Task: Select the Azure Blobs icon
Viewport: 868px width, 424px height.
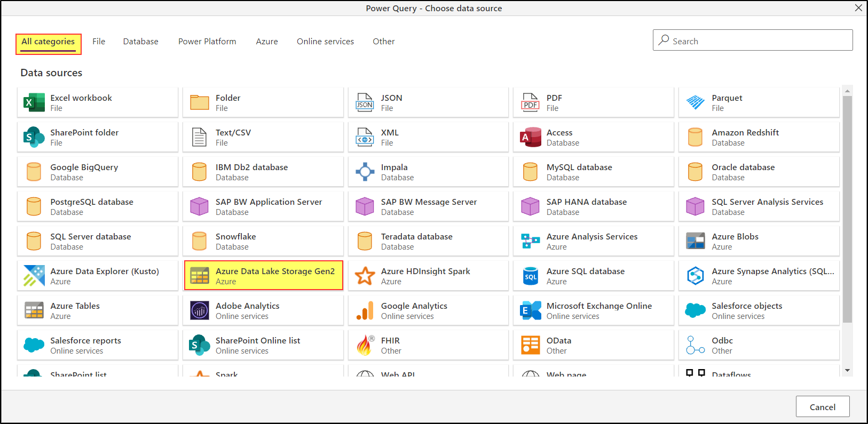Action: pos(696,241)
